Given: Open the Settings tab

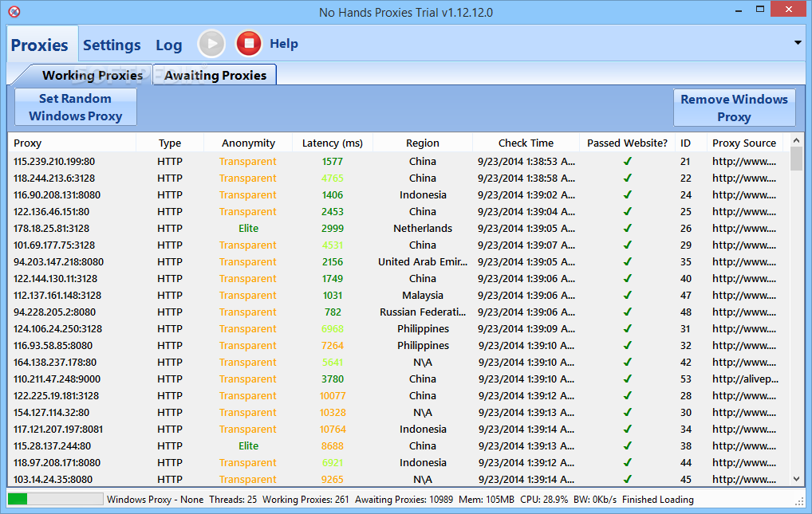Looking at the screenshot, I should pyautogui.click(x=112, y=45).
